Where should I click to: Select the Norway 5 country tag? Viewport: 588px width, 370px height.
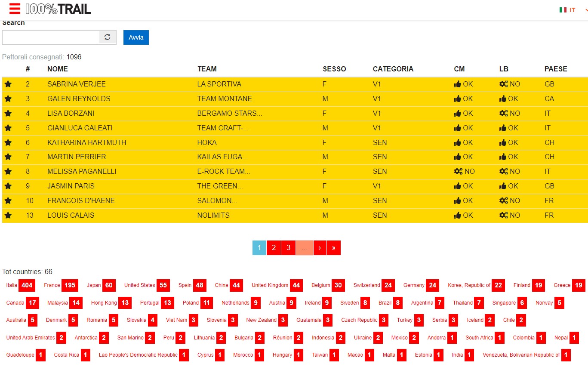tap(549, 303)
